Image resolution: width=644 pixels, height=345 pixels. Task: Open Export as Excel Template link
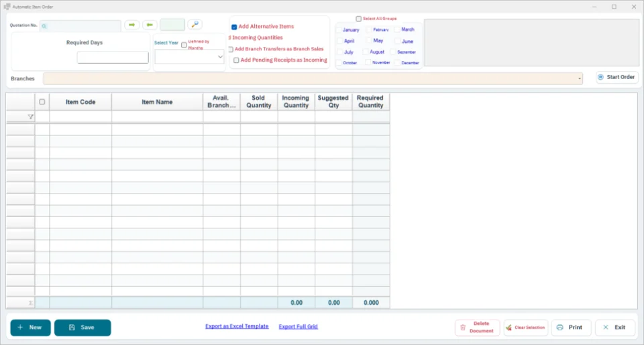click(237, 326)
